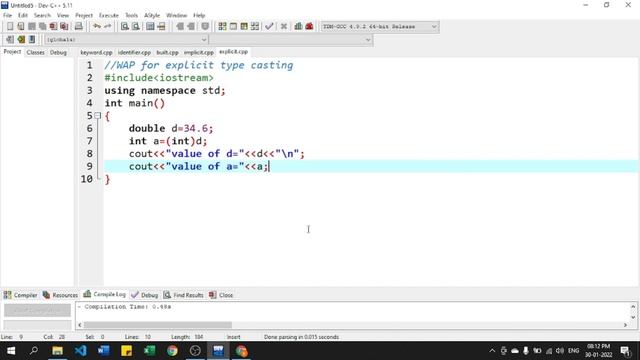Click the Print toolbar icon
The height and width of the screenshot is (360, 640).
(x=78, y=27)
